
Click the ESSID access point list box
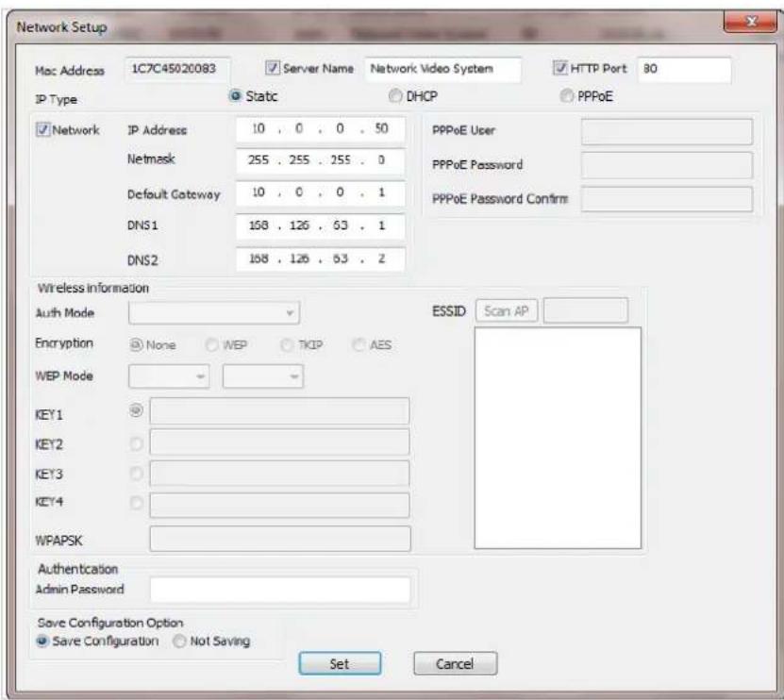point(558,438)
